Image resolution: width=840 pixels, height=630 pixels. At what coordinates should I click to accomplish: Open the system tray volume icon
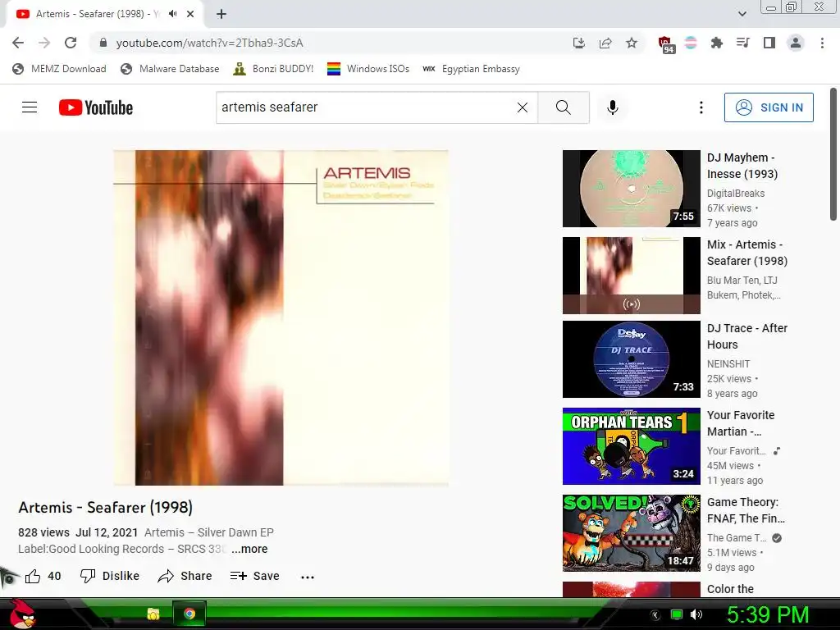pyautogui.click(x=696, y=614)
